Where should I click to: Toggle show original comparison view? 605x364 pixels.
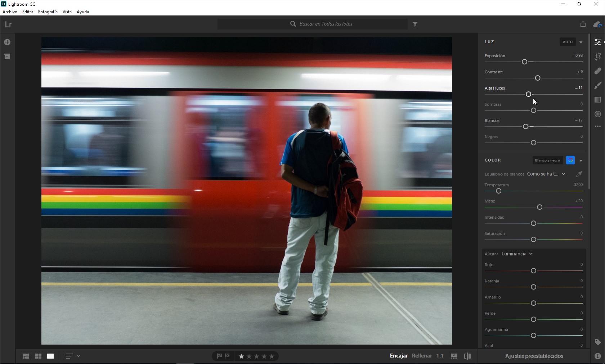[467, 356]
